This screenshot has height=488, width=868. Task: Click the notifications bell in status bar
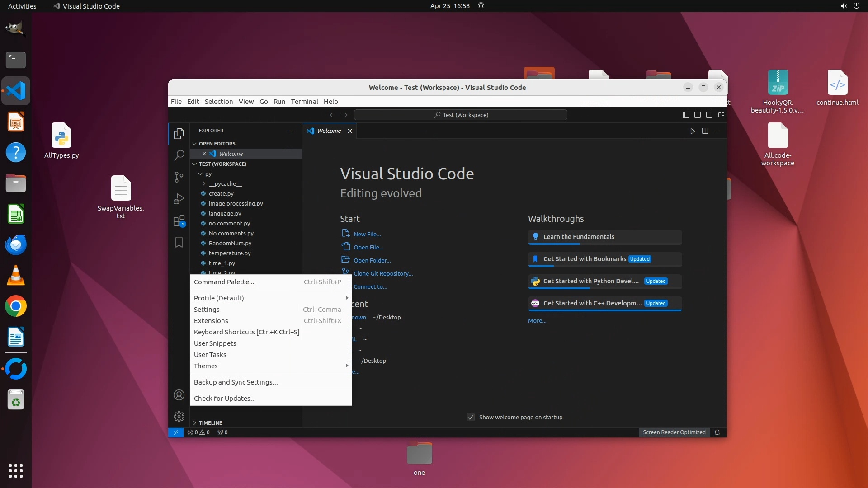(717, 432)
